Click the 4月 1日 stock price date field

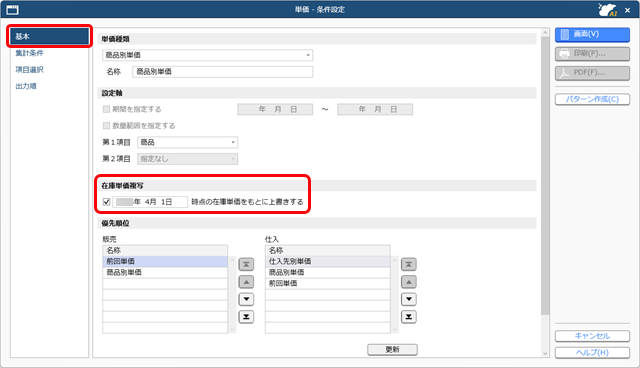(x=150, y=202)
